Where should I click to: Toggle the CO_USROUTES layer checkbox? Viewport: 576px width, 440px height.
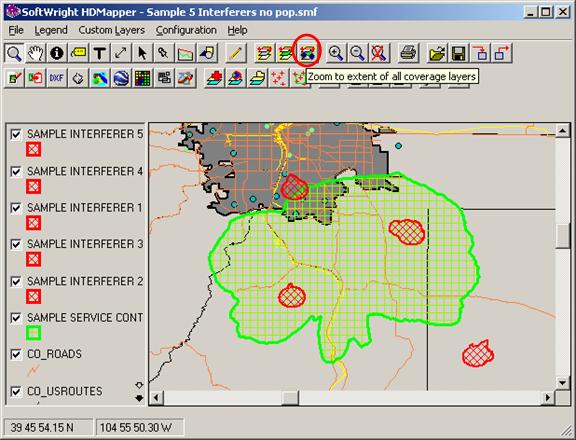pyautogui.click(x=16, y=392)
